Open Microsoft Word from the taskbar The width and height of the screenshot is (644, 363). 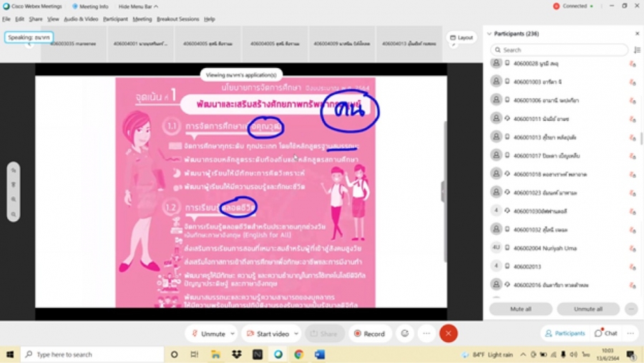(x=319, y=354)
